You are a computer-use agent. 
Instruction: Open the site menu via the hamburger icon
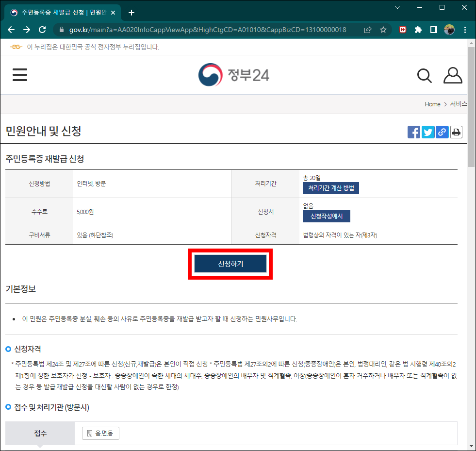(x=20, y=75)
